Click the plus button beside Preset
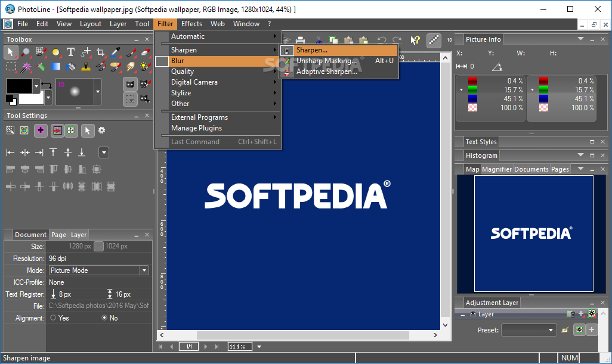 pyautogui.click(x=592, y=330)
